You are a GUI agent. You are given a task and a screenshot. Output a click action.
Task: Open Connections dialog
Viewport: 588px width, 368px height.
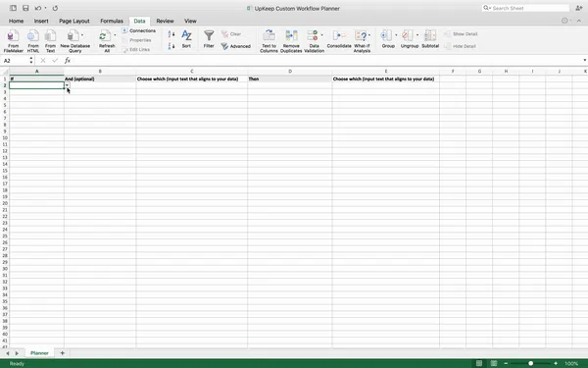pyautogui.click(x=139, y=30)
